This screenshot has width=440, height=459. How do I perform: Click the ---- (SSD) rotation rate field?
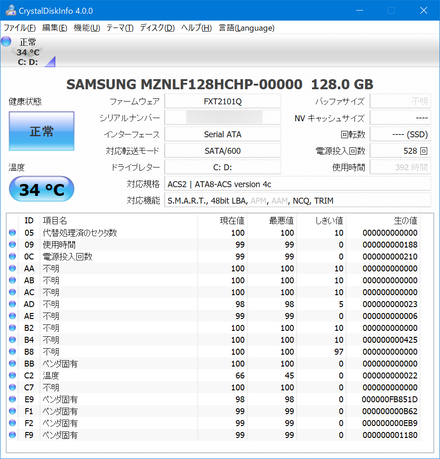(x=400, y=134)
